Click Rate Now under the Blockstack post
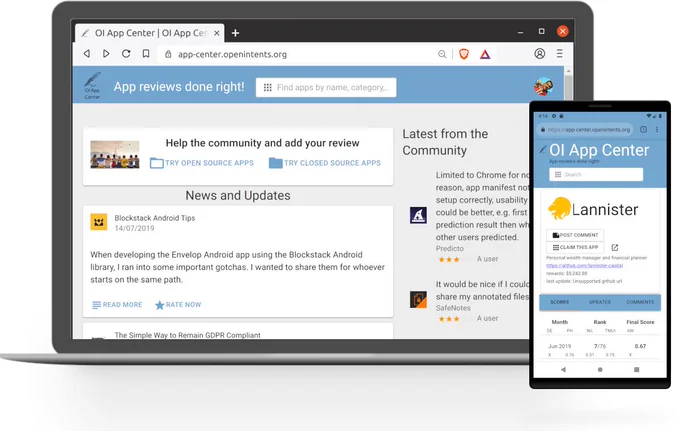Image resolution: width=680 pixels, height=431 pixels. (178, 305)
